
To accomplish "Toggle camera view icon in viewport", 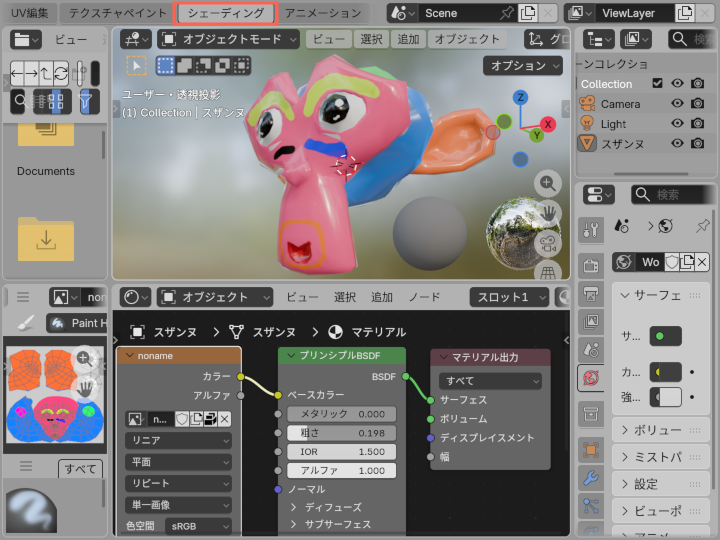I will 547,243.
